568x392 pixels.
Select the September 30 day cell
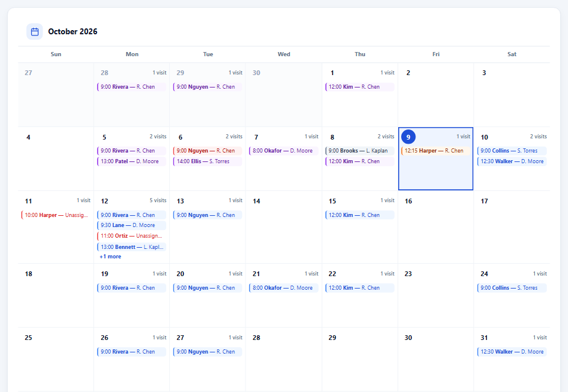[x=283, y=95]
